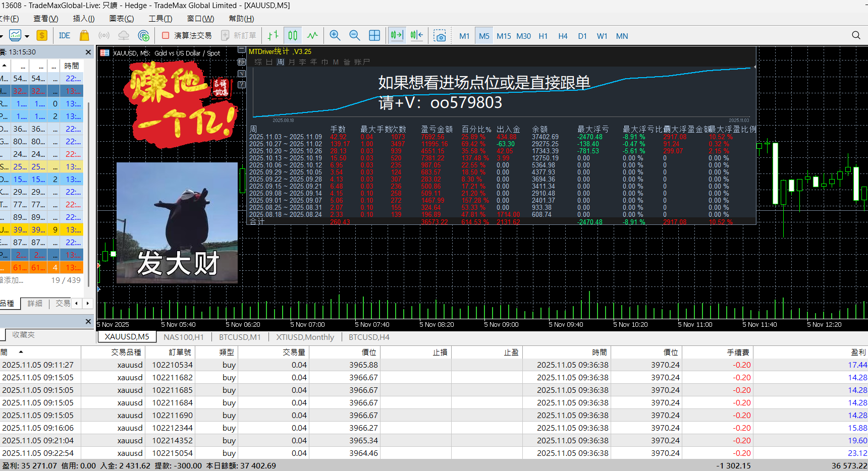This screenshot has height=471, width=868.
Task: Toggle the chart shift indent option
Action: [416, 35]
